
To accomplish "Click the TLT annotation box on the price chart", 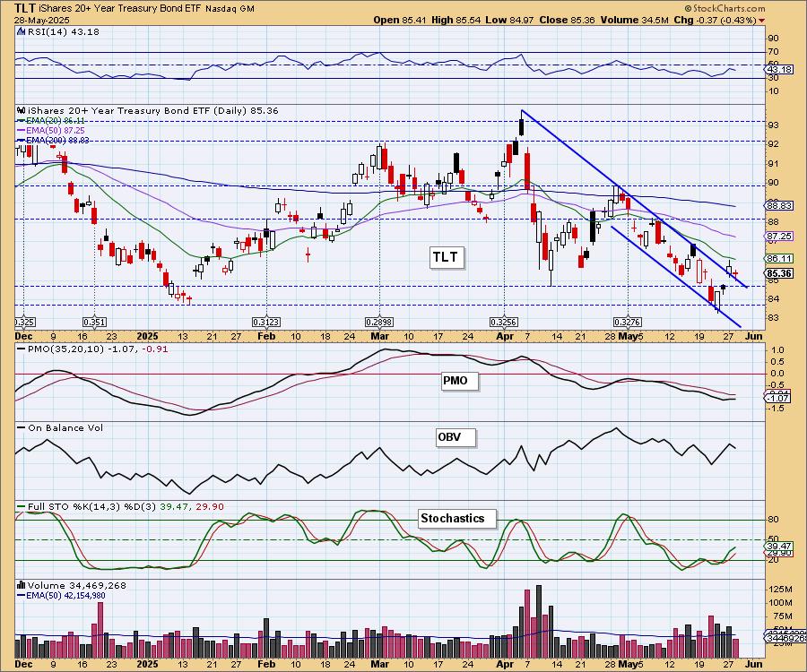I will [446, 256].
